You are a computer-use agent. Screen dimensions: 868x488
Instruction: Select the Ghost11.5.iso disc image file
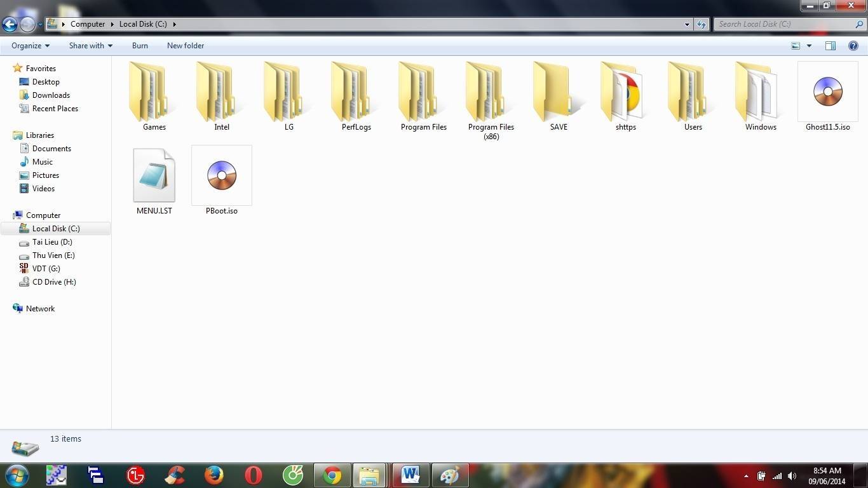827,97
